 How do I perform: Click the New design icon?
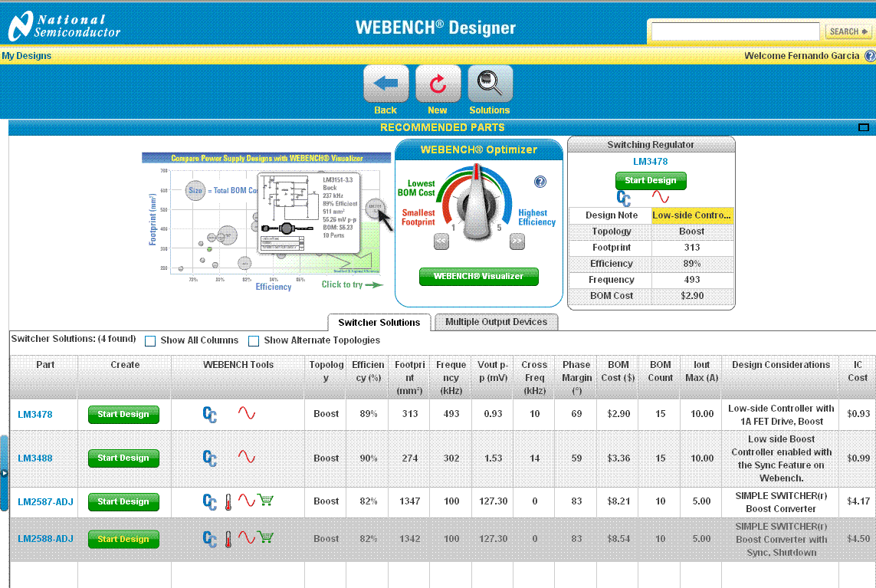pyautogui.click(x=438, y=84)
